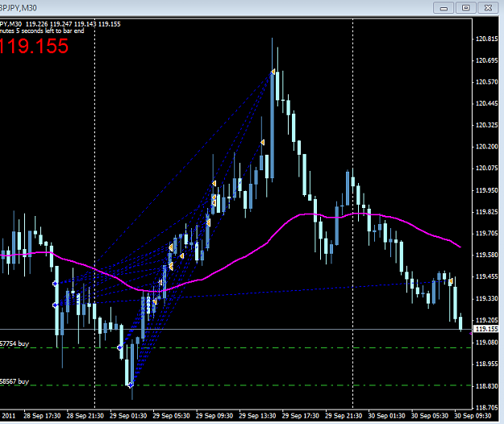Click the 29 Sep 09:30 time label
The height and width of the screenshot is (424, 504).
coord(215,416)
